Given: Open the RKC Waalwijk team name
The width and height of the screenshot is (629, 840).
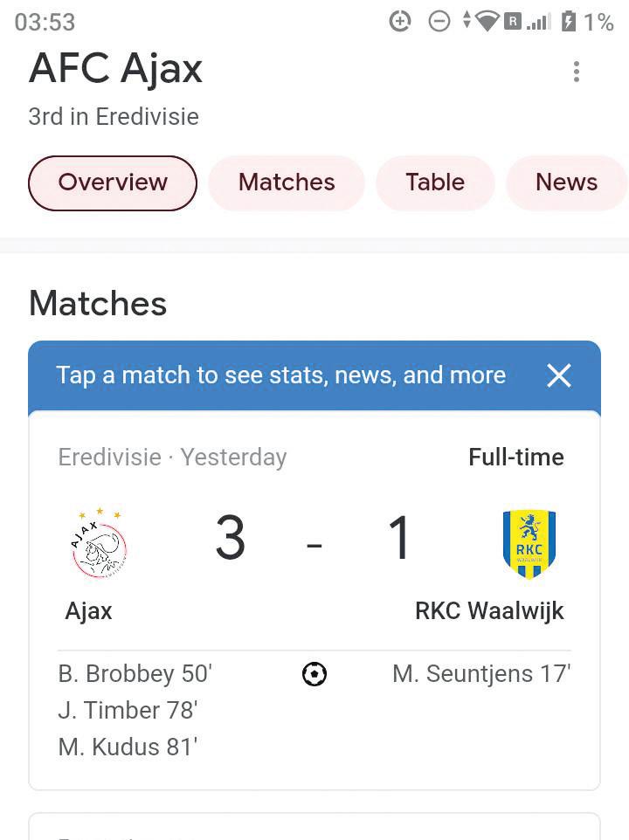Looking at the screenshot, I should (x=489, y=610).
